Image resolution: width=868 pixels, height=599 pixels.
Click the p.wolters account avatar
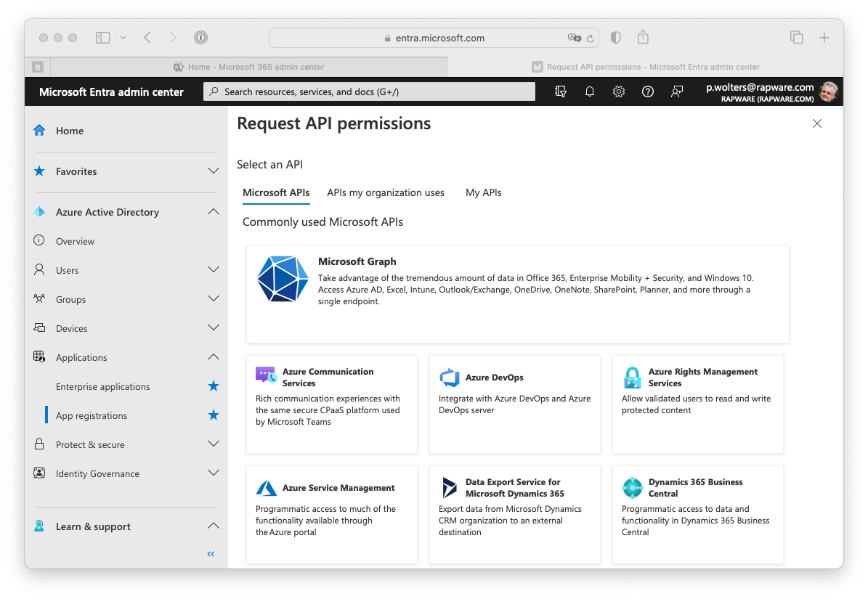point(829,91)
